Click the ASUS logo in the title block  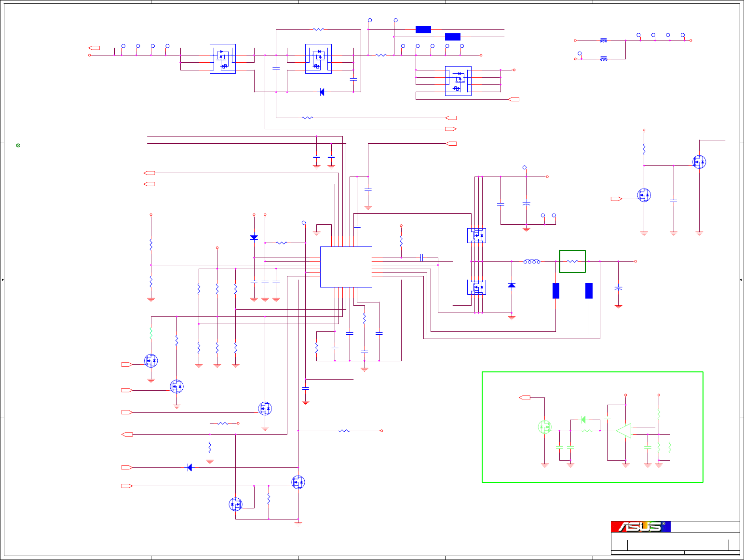tap(641, 527)
